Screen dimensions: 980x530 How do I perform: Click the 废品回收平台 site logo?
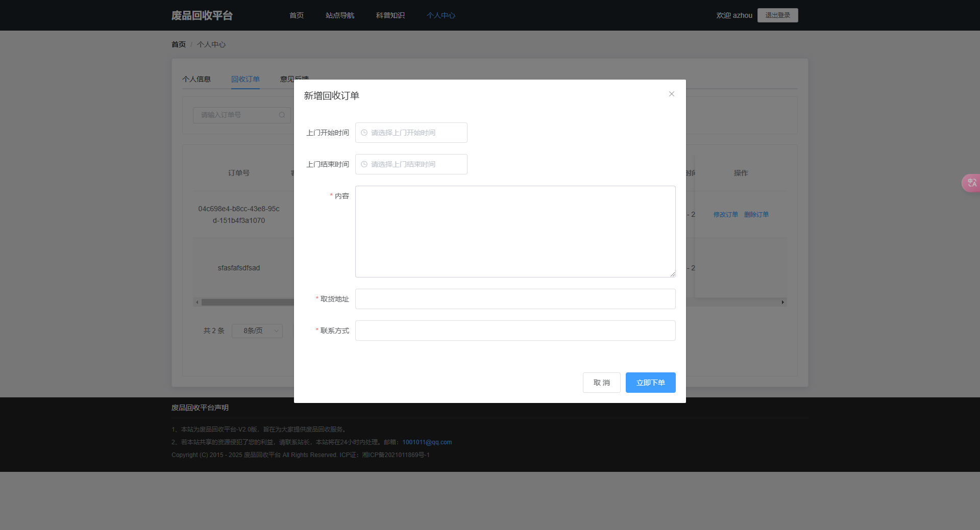click(202, 15)
